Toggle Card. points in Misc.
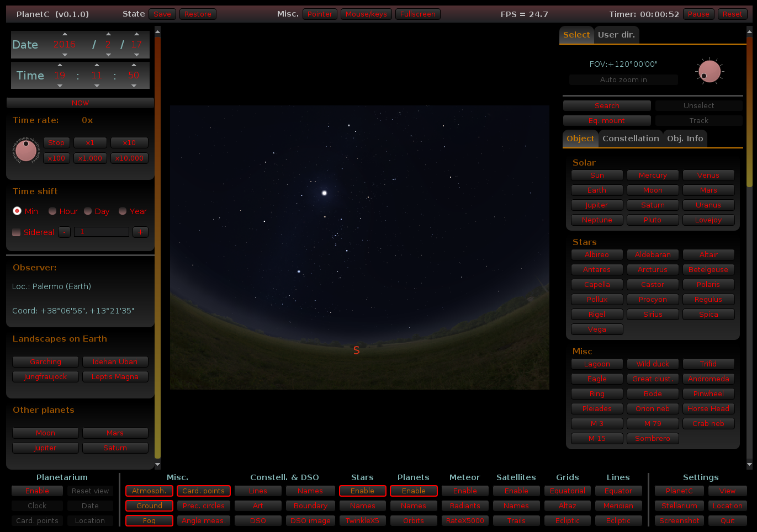This screenshot has height=532, width=757. pos(203,491)
